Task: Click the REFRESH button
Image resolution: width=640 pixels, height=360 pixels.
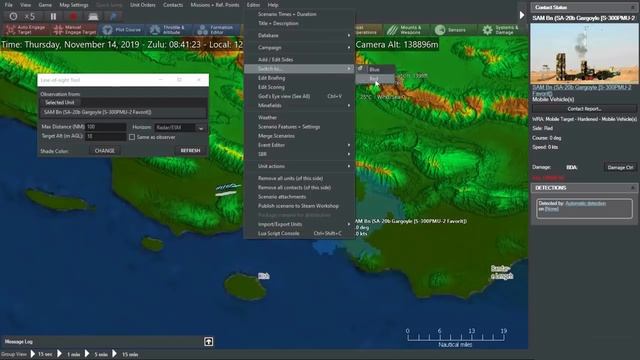Action: pos(190,151)
